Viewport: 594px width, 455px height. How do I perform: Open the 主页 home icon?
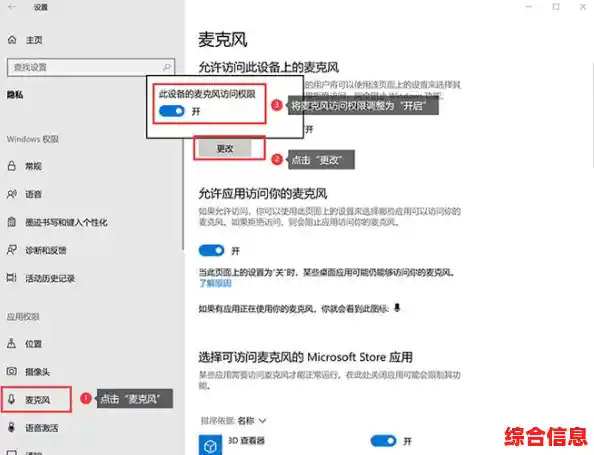(x=12, y=40)
